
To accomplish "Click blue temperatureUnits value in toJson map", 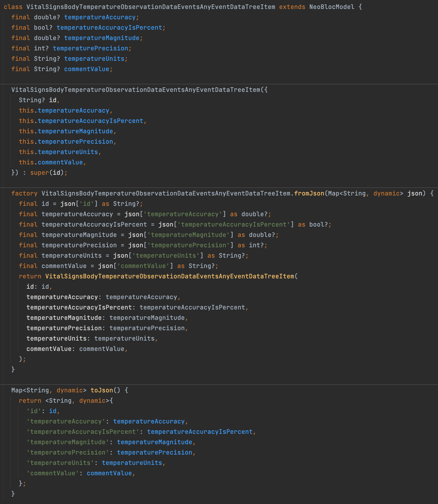I will (x=132, y=463).
